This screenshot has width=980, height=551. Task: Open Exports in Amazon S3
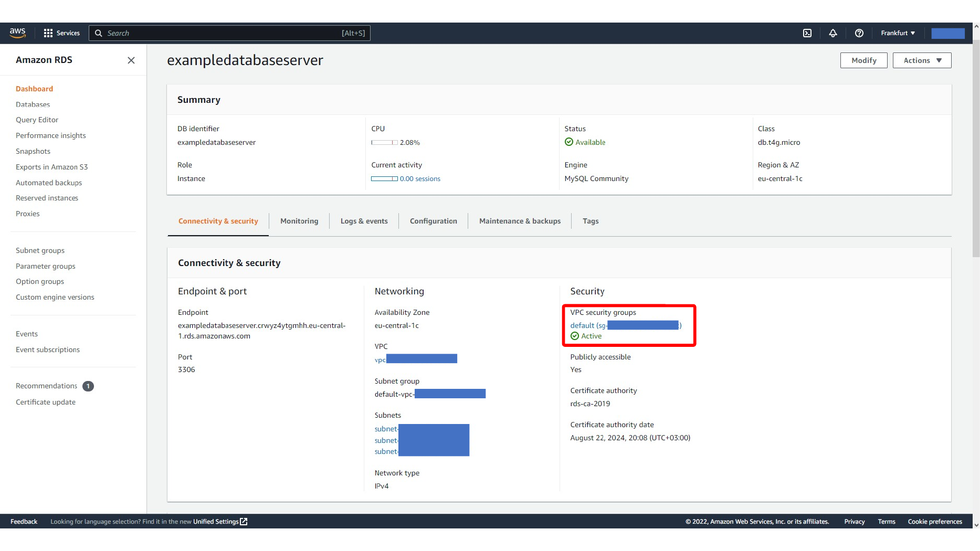(52, 167)
